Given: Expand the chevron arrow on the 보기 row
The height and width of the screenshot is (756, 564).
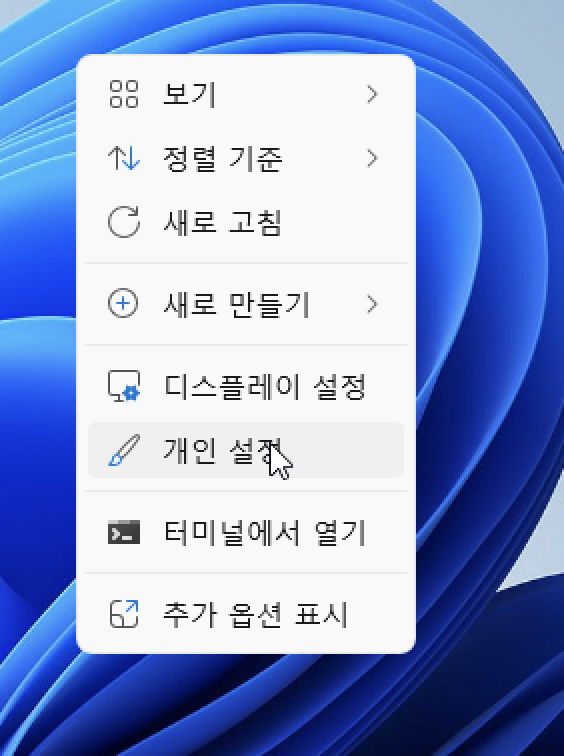Looking at the screenshot, I should pos(372,94).
